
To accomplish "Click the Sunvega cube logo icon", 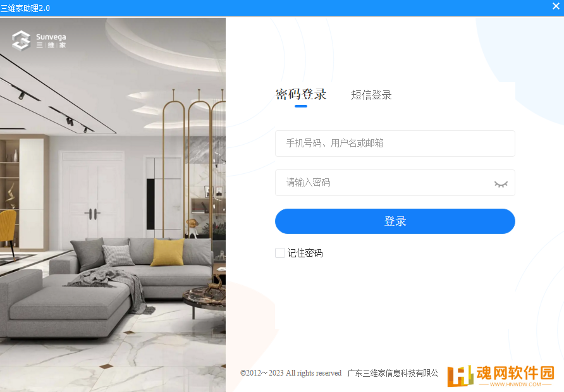I will tap(21, 40).
